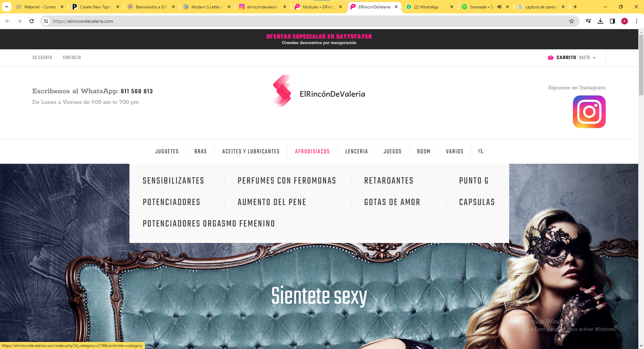Click the browser forward arrow
This screenshot has height=349, width=644.
tap(19, 21)
